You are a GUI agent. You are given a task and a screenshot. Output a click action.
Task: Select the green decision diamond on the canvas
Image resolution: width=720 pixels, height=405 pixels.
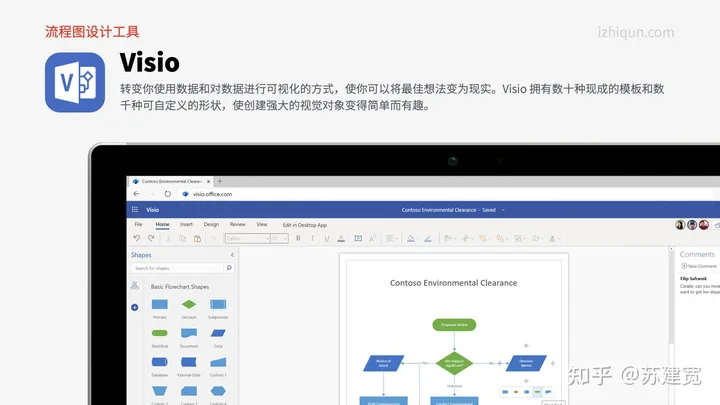(x=454, y=363)
